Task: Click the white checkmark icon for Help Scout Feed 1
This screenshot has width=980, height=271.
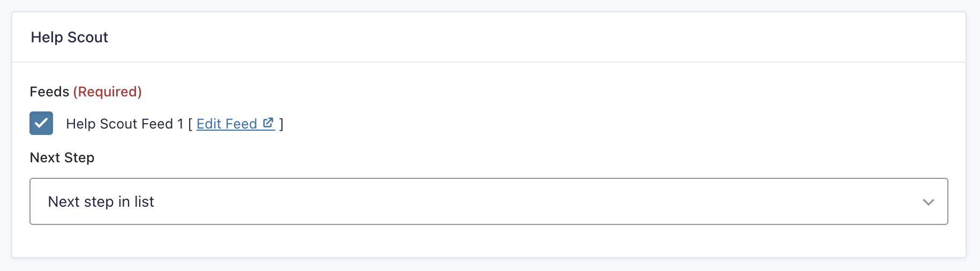Action: tap(41, 123)
